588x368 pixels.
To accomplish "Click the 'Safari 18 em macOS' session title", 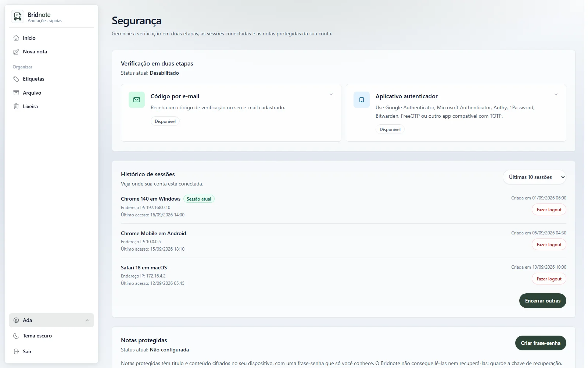I will pyautogui.click(x=144, y=268).
